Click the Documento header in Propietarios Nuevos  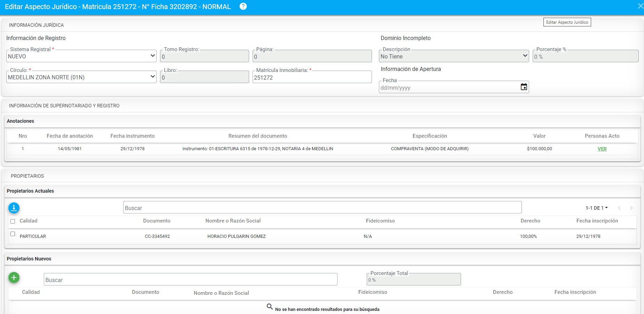pos(145,292)
